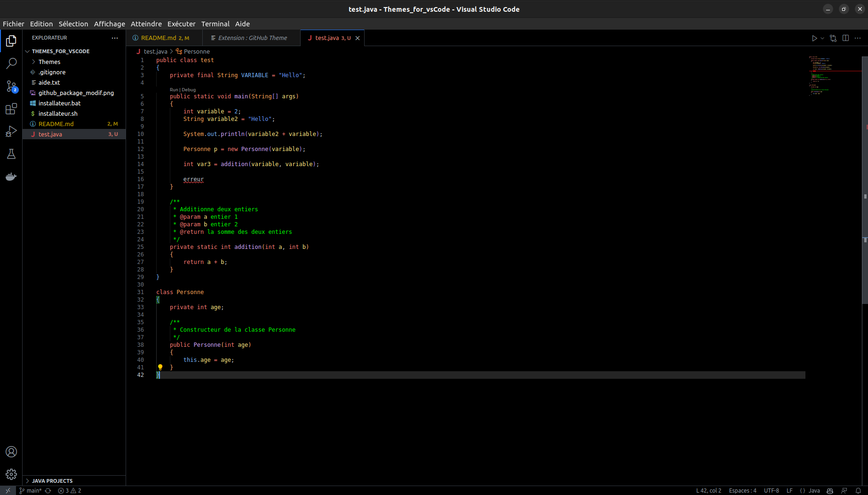Open the Docker view
This screenshot has width=868, height=495.
[x=11, y=177]
